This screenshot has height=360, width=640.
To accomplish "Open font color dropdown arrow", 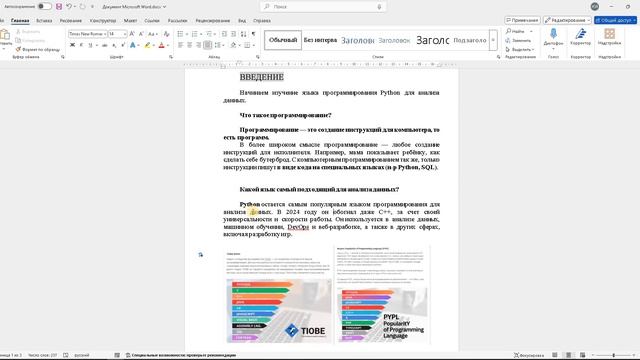I will pos(168,45).
